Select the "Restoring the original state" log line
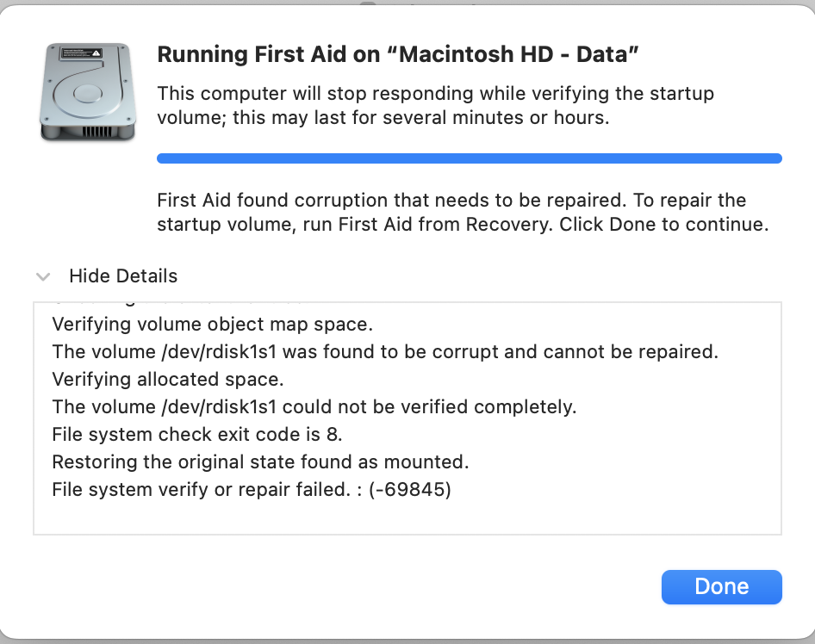The height and width of the screenshot is (644, 815). tap(260, 461)
